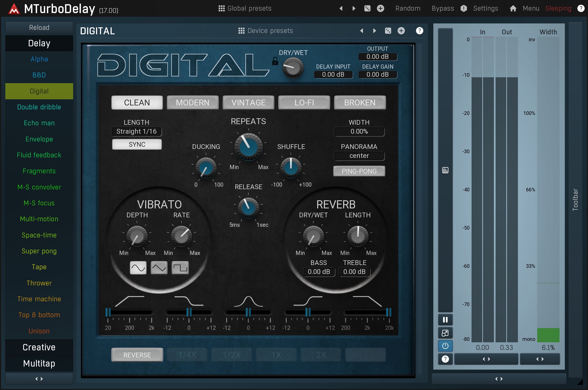The image size is (588, 390).
Task: Click the Home icon next to Menu
Action: tap(513, 8)
